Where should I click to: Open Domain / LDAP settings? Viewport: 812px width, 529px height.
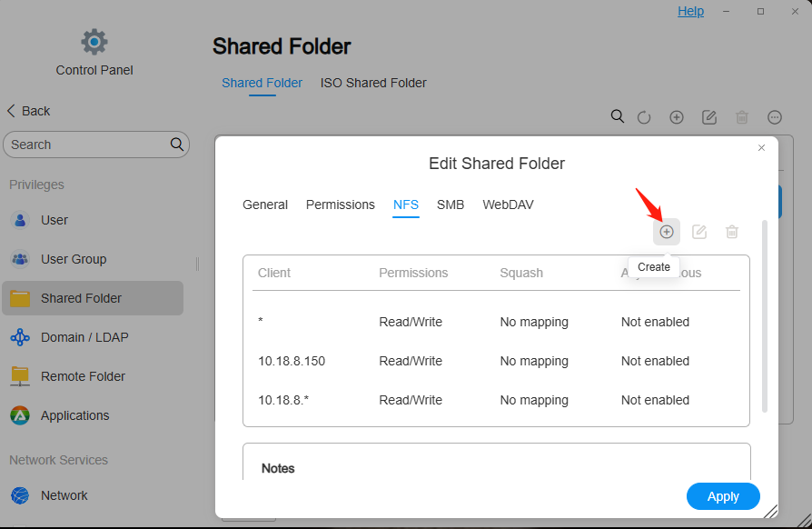[84, 337]
